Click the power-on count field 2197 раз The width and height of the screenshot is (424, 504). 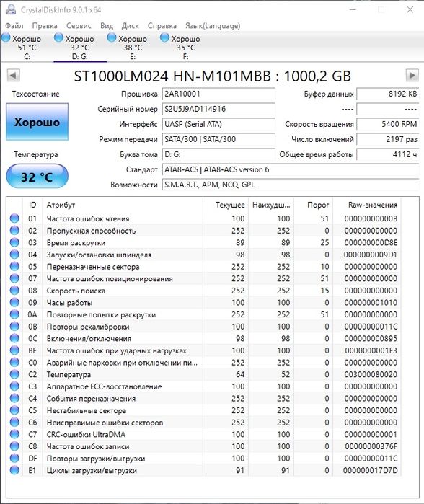coord(388,139)
